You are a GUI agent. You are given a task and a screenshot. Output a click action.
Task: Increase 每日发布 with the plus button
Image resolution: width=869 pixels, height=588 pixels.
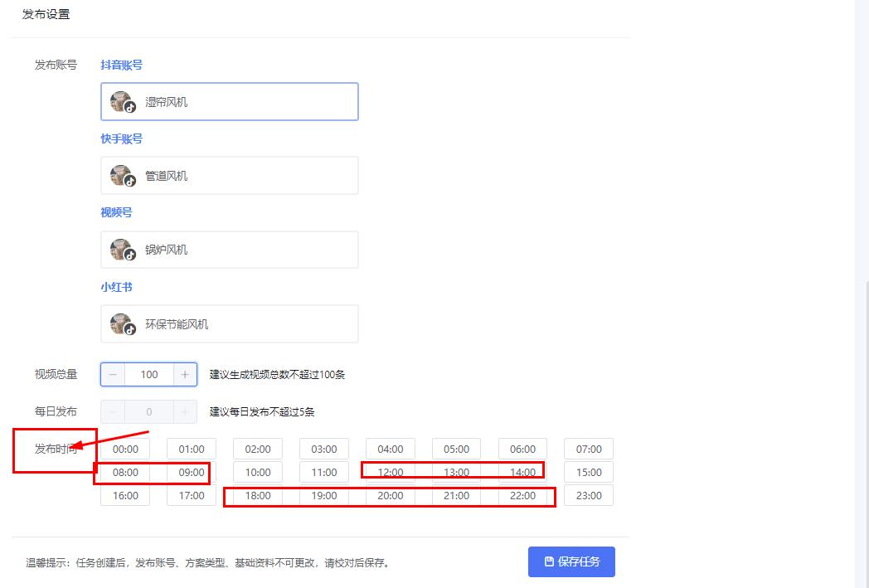pos(184,411)
